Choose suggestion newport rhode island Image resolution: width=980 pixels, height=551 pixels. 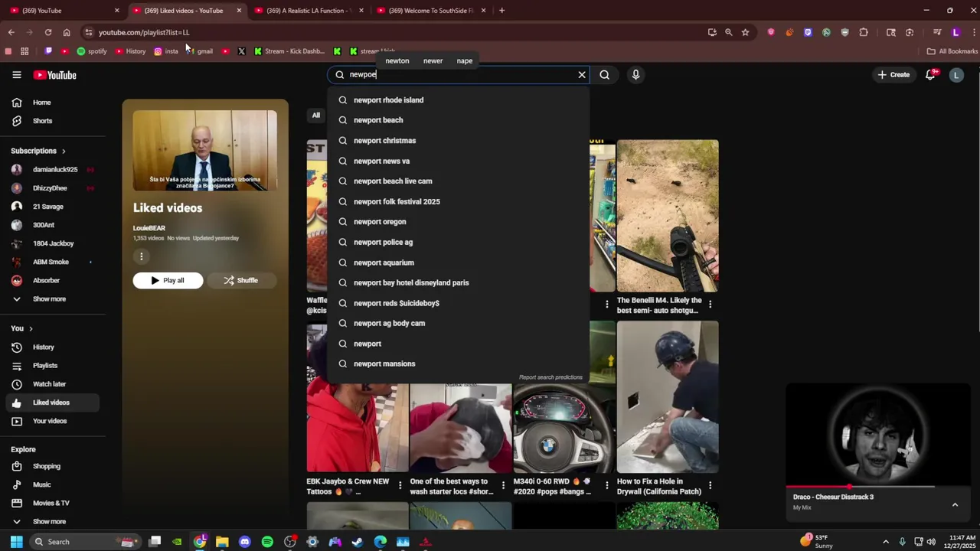point(458,100)
